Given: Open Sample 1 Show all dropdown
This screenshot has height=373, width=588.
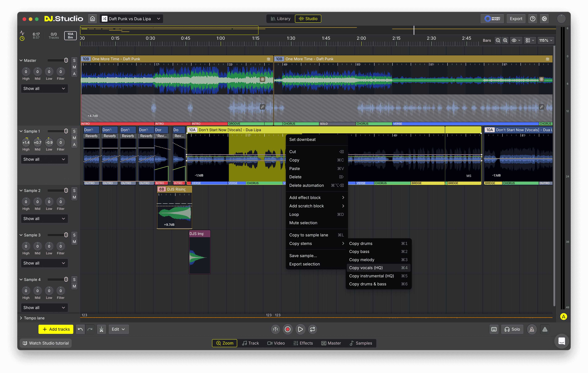Looking at the screenshot, I should pyautogui.click(x=44, y=159).
